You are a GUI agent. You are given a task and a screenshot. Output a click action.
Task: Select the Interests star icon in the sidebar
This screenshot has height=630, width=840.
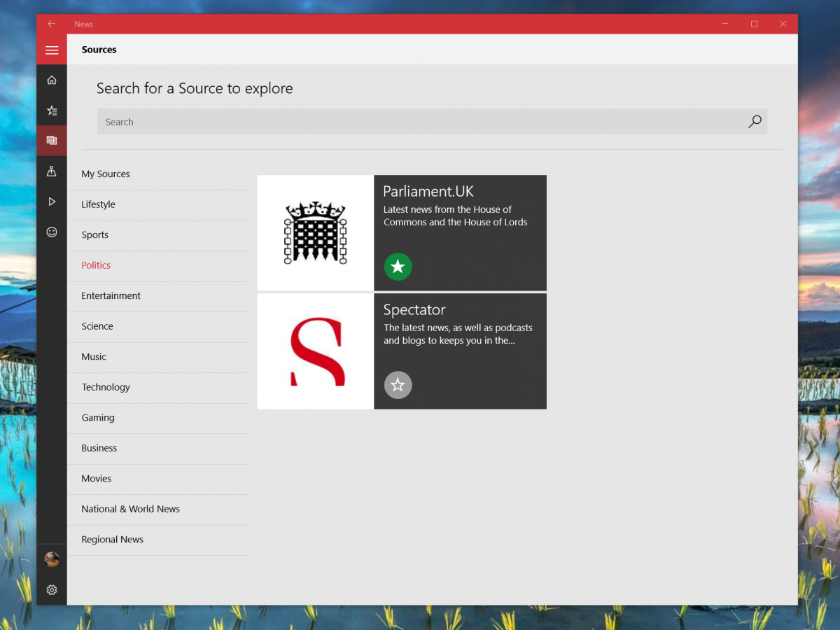coord(52,110)
